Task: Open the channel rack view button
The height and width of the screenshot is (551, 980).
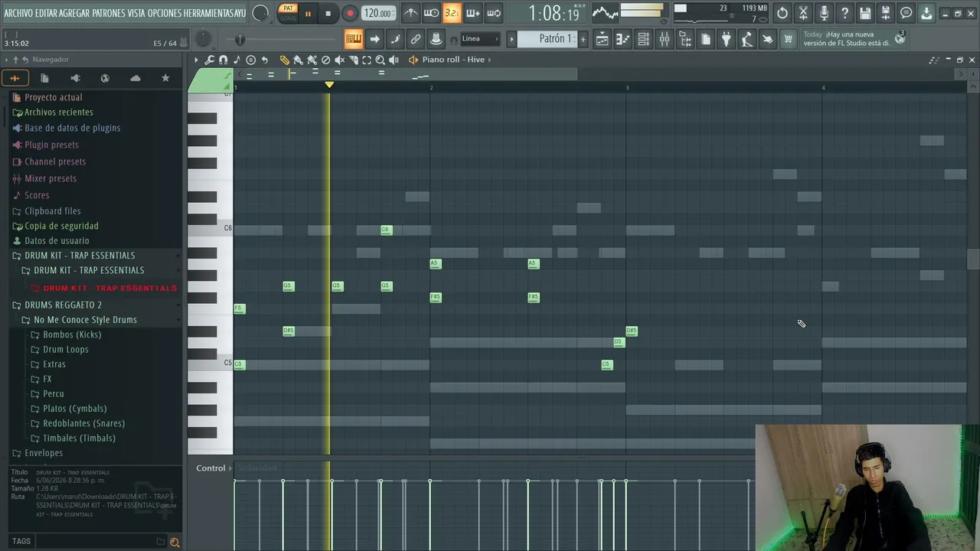Action: (x=643, y=39)
